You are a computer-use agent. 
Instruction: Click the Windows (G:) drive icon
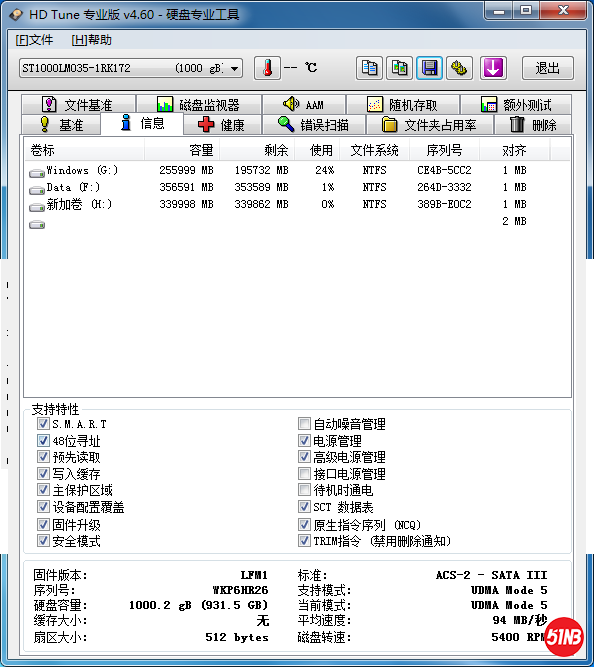(x=37, y=173)
